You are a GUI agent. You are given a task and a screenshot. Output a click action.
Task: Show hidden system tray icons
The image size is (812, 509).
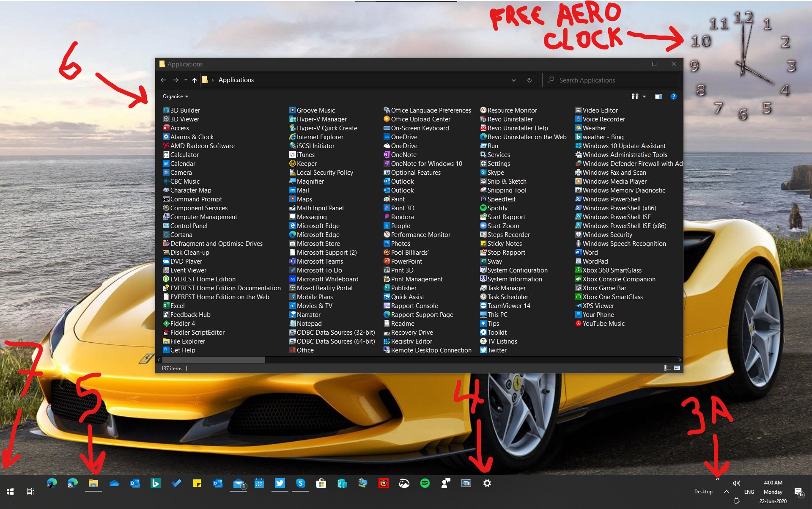pyautogui.click(x=726, y=492)
